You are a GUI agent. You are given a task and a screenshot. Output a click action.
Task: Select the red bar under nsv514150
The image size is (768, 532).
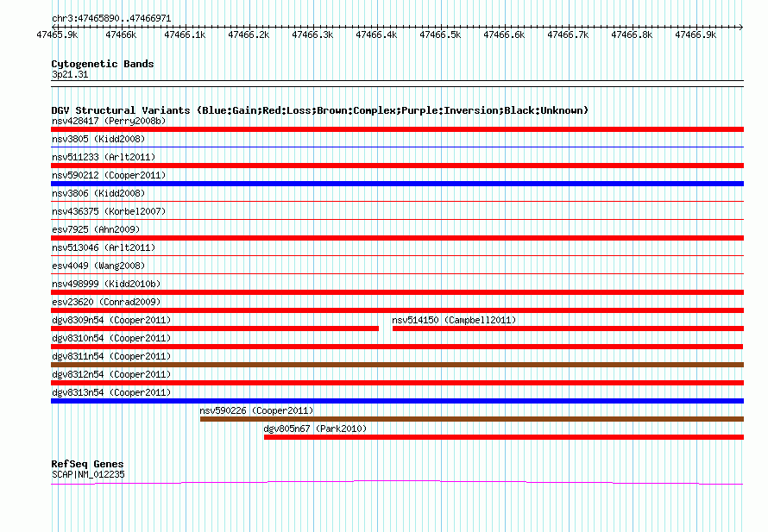tap(568, 329)
